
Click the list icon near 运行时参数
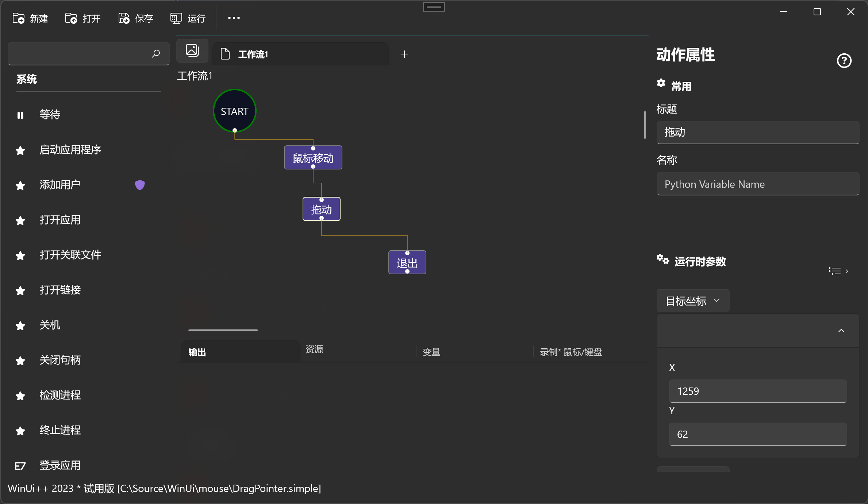tap(834, 271)
